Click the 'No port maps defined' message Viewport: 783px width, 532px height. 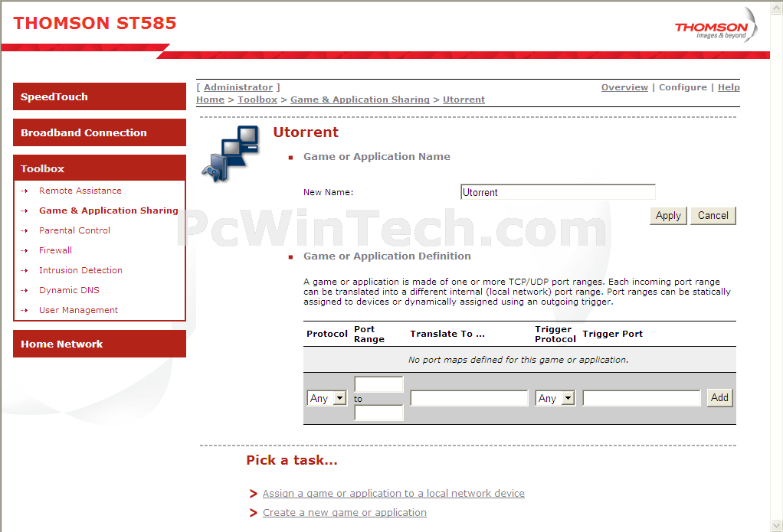pyautogui.click(x=519, y=360)
